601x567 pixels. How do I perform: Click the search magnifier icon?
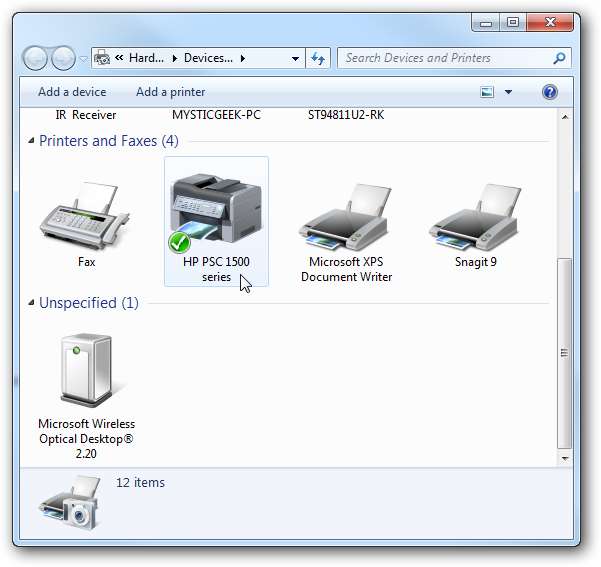pyautogui.click(x=559, y=58)
